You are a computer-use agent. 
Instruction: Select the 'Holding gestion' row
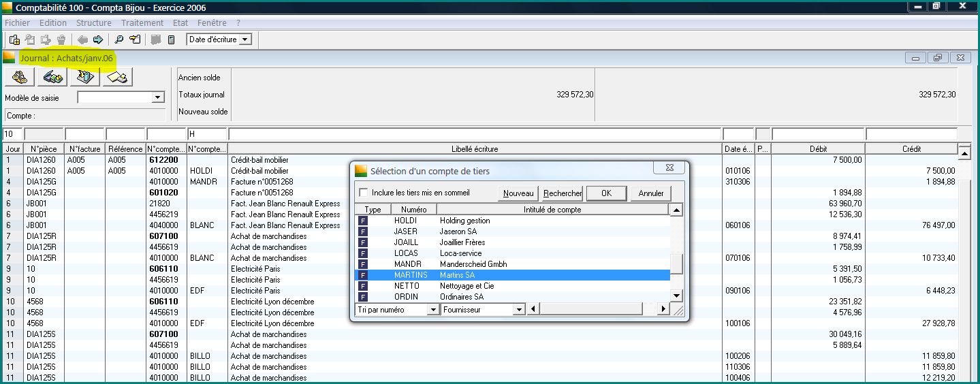point(513,221)
